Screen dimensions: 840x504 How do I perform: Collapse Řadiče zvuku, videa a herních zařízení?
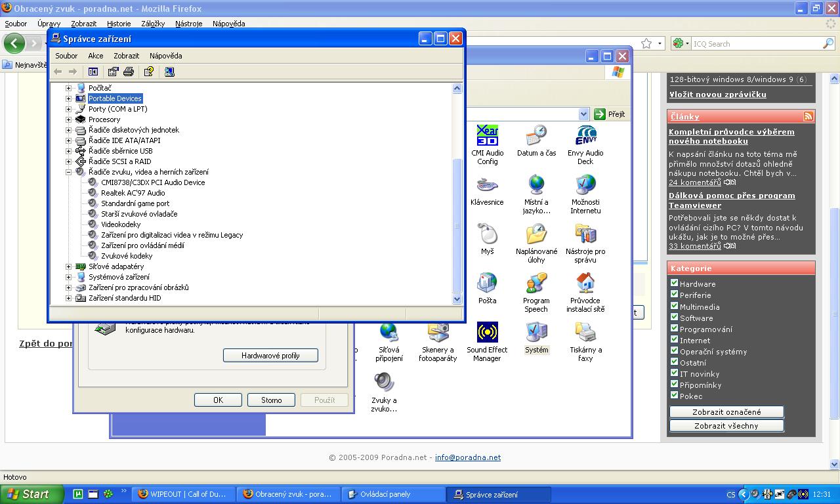pos(68,172)
